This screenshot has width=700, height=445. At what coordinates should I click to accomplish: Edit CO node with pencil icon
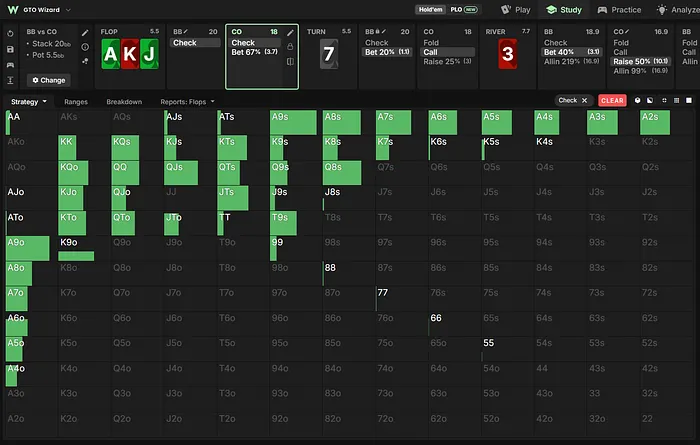[x=290, y=33]
